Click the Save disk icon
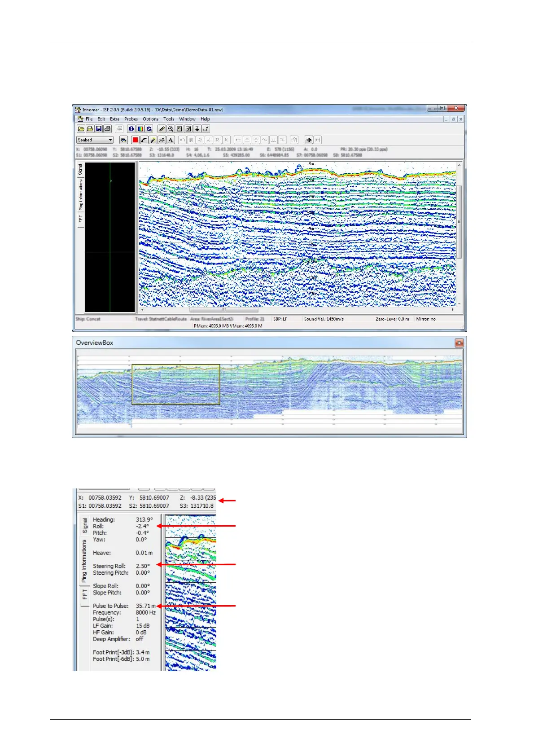 (99, 129)
